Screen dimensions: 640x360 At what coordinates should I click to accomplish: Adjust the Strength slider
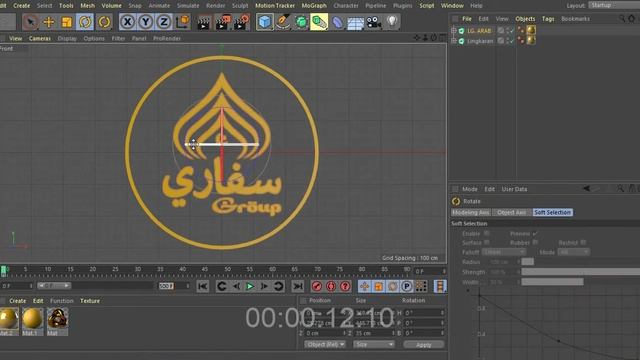point(580,272)
